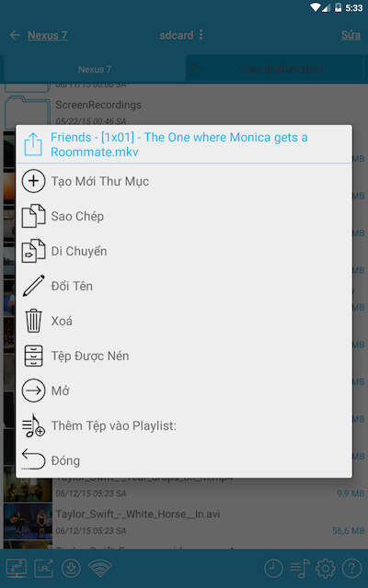The height and width of the screenshot is (588, 368).
Task: Open the file with Mở
Action: (184, 390)
